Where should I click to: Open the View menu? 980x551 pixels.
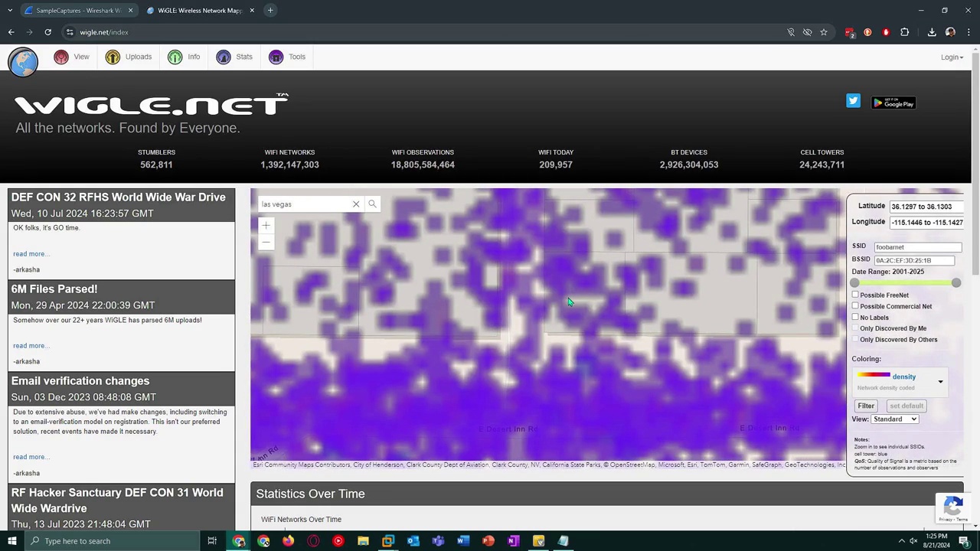(x=71, y=57)
